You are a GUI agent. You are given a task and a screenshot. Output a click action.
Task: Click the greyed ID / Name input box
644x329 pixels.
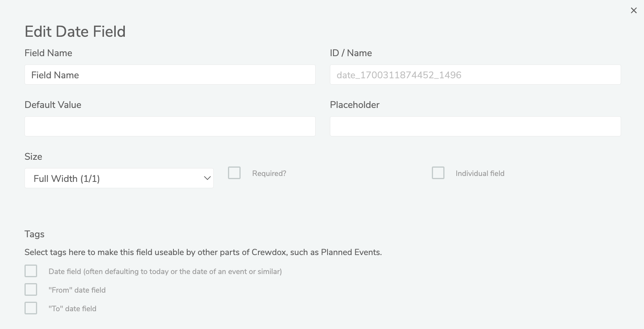(475, 75)
